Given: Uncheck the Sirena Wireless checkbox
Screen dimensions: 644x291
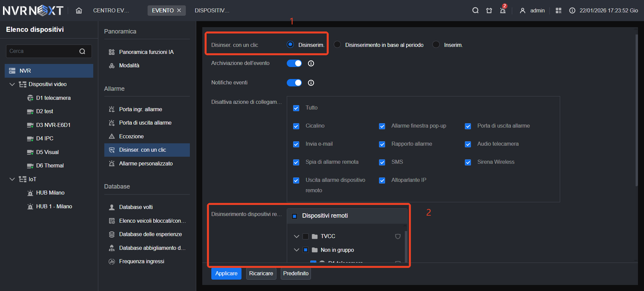Looking at the screenshot, I should 468,162.
